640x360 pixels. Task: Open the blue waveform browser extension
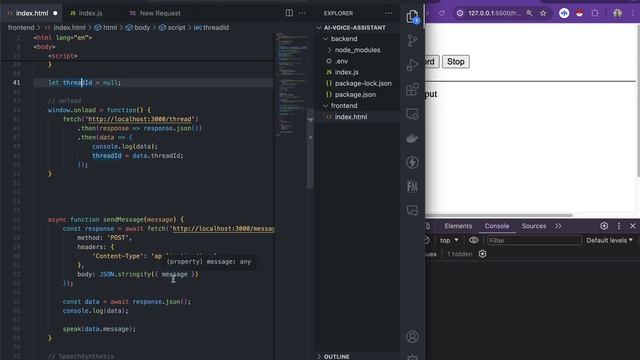pyautogui.click(x=564, y=13)
